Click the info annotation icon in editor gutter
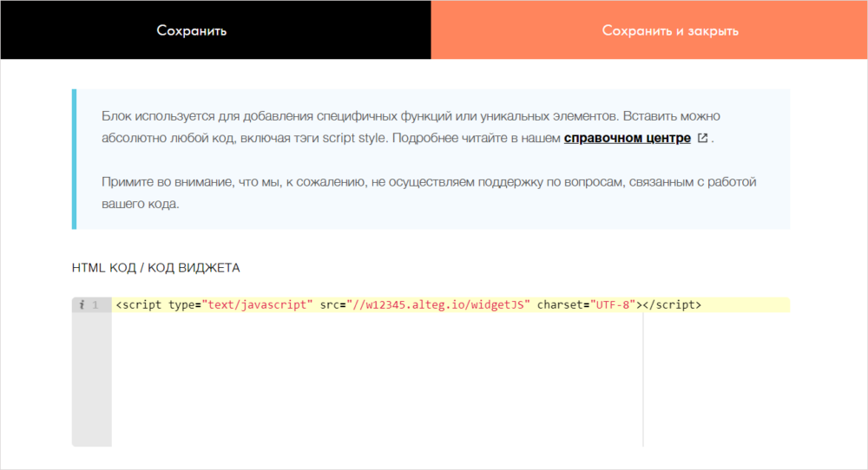 [x=82, y=305]
